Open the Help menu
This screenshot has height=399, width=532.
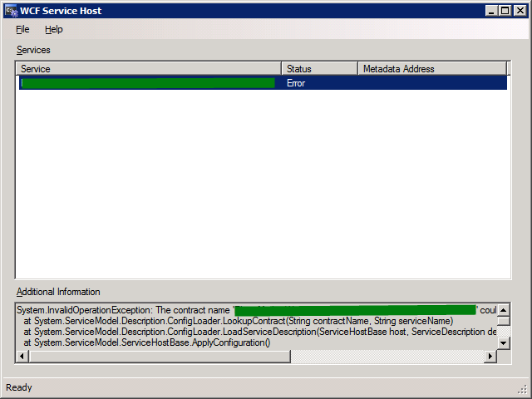[x=53, y=30]
